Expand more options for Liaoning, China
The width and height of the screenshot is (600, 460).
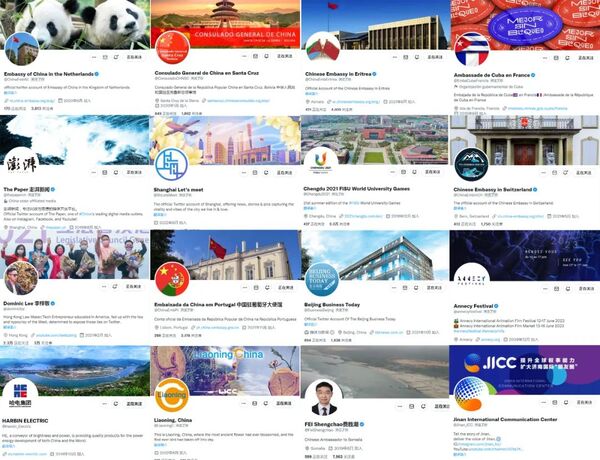click(x=243, y=403)
